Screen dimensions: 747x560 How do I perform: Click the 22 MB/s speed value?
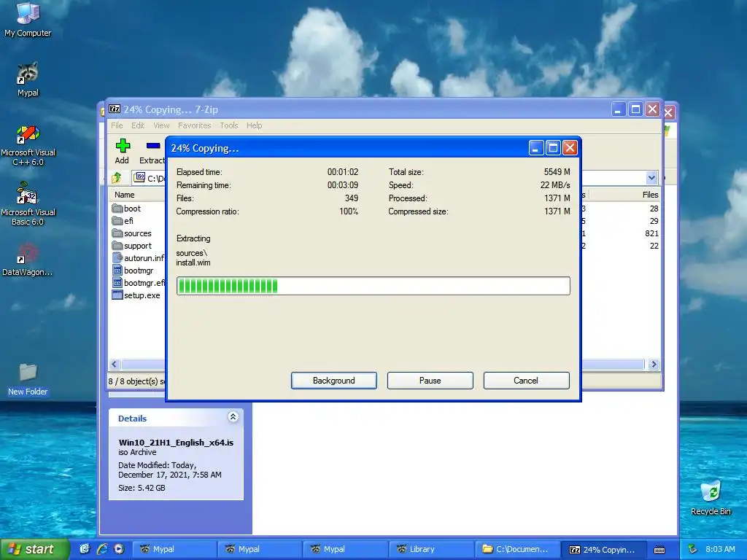tap(555, 184)
